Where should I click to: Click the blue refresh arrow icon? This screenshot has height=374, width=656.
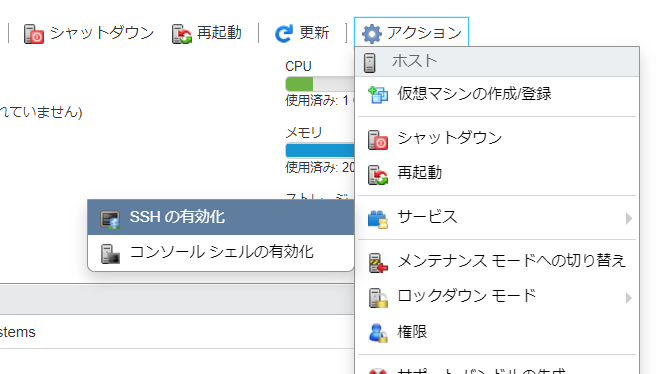pyautogui.click(x=284, y=33)
